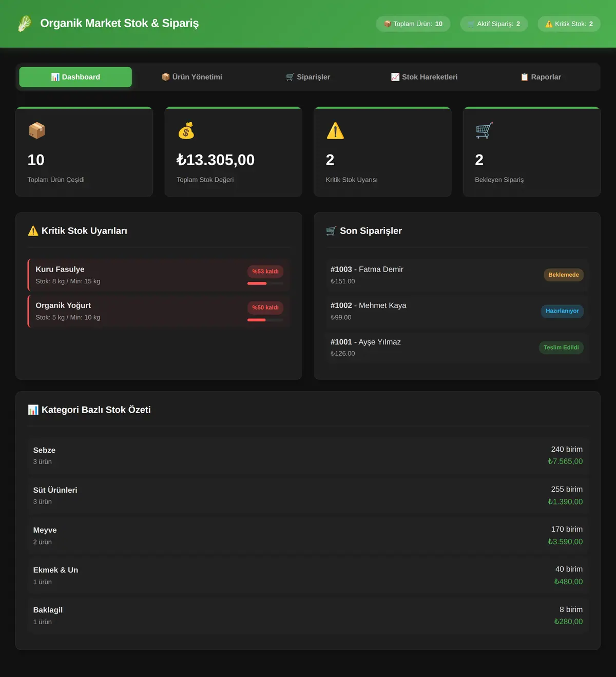Open order #1001 - Ayşe Yılmaz
This screenshot has height=677, width=616.
[457, 347]
